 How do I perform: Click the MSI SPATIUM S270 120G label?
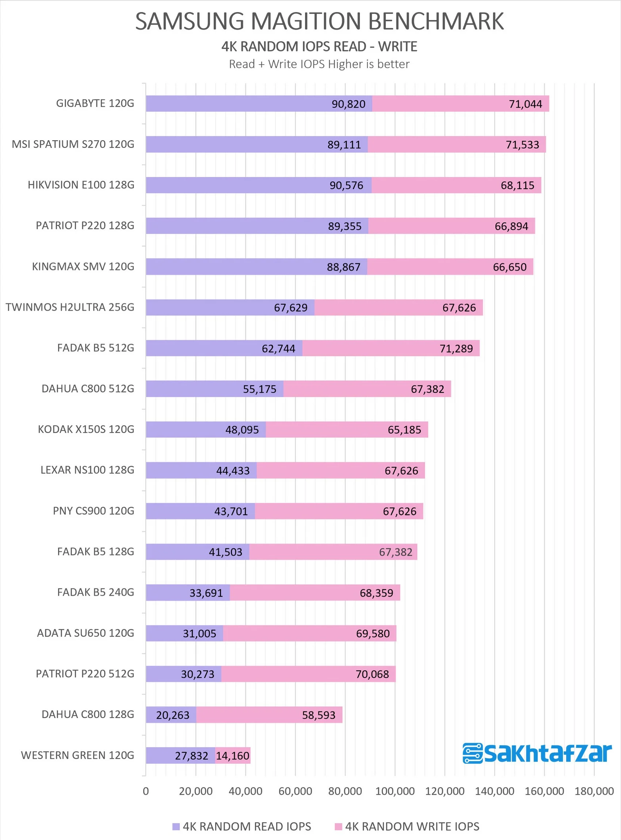click(73, 144)
